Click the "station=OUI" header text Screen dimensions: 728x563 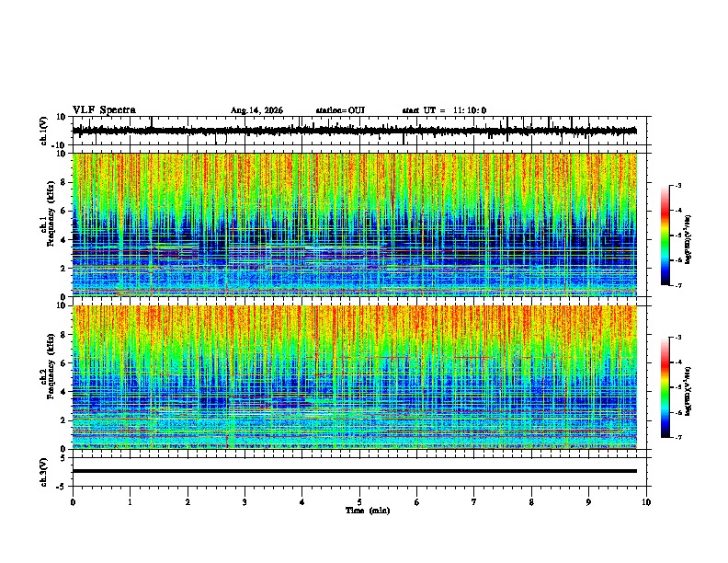(340, 110)
